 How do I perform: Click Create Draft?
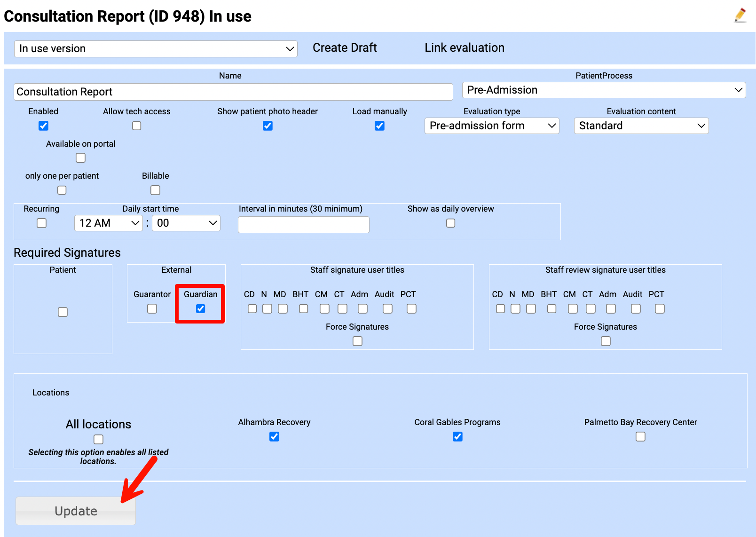click(x=345, y=48)
